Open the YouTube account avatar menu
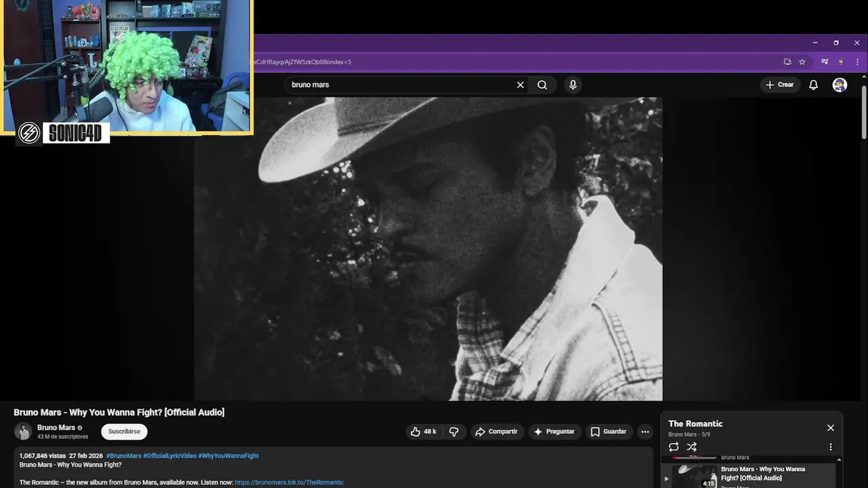 (x=840, y=85)
